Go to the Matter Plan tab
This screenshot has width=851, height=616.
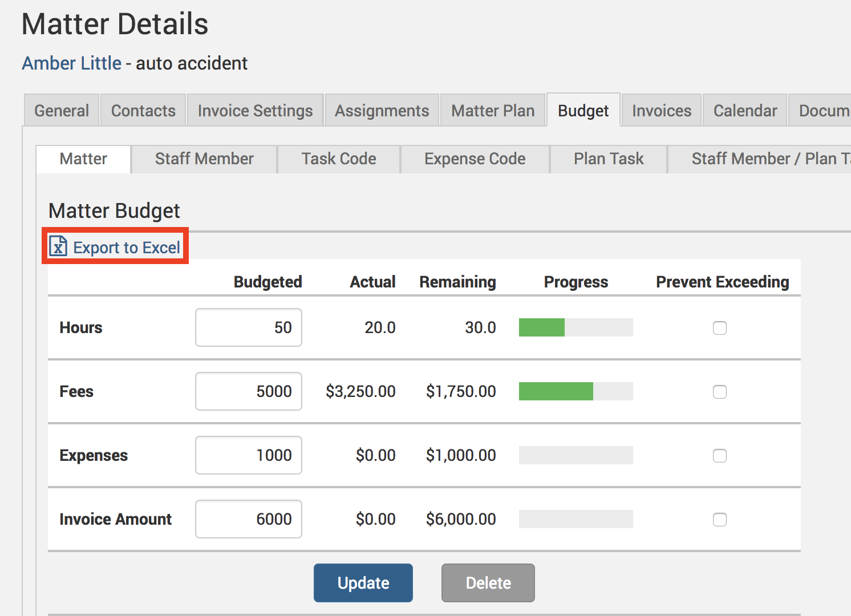click(x=493, y=111)
